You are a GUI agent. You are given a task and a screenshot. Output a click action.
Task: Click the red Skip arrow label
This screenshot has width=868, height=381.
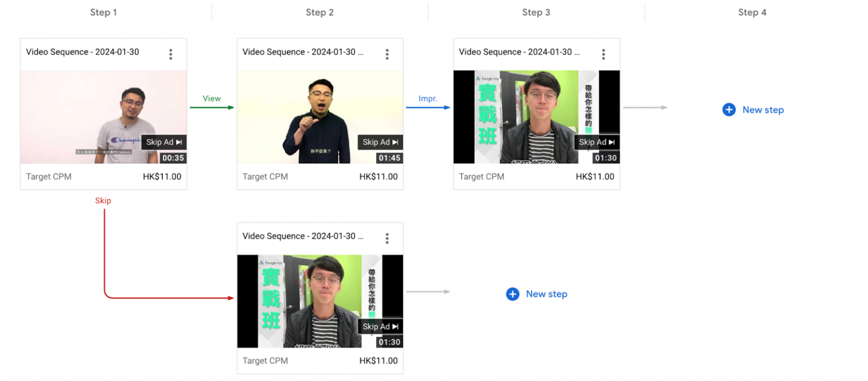[x=103, y=201]
